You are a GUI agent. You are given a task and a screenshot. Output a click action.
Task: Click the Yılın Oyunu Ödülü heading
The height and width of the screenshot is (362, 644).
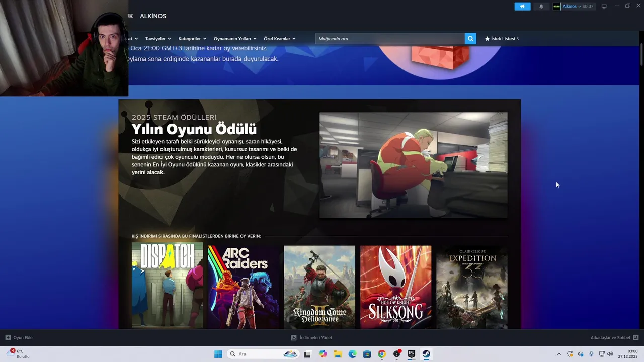(x=194, y=129)
